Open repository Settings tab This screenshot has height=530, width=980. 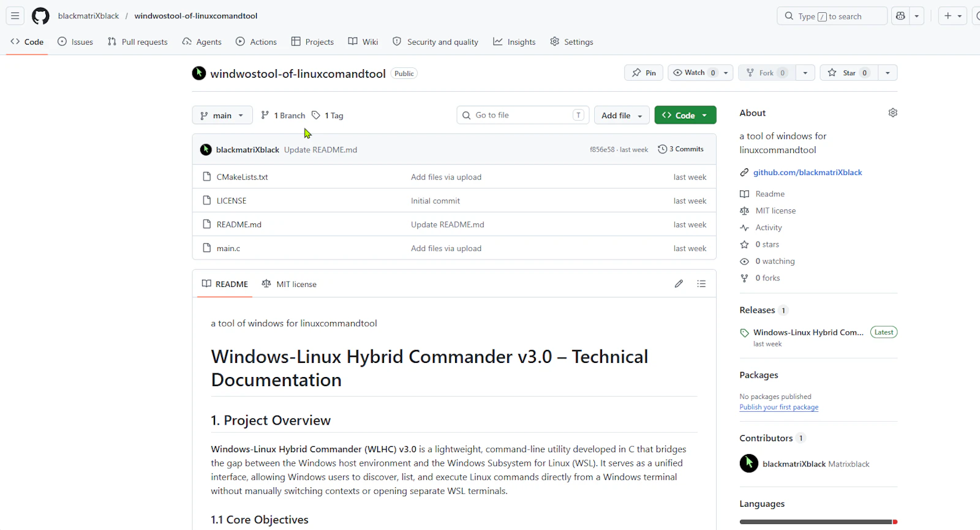[x=571, y=42]
